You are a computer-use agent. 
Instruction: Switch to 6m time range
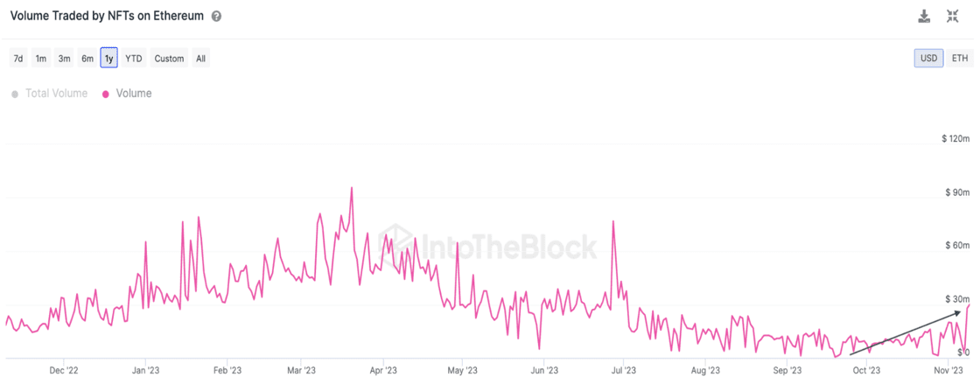point(87,59)
